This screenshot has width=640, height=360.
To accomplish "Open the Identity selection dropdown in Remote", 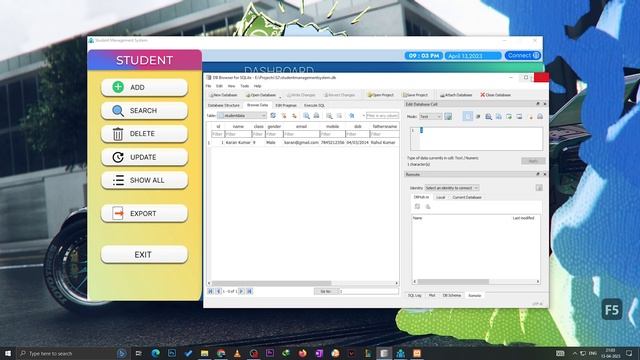I will click(452, 188).
